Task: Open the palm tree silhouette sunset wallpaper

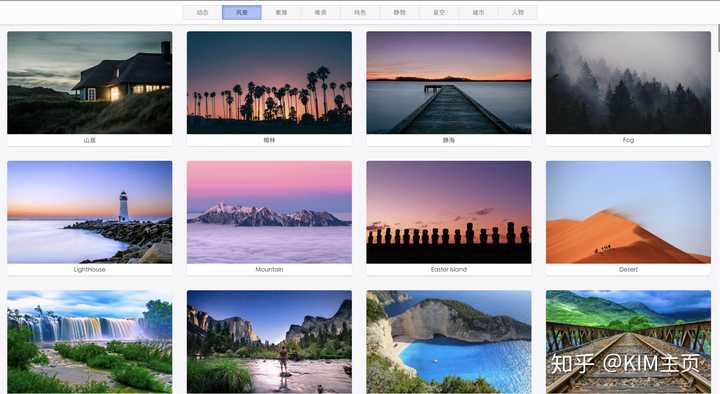Action: pos(270,83)
